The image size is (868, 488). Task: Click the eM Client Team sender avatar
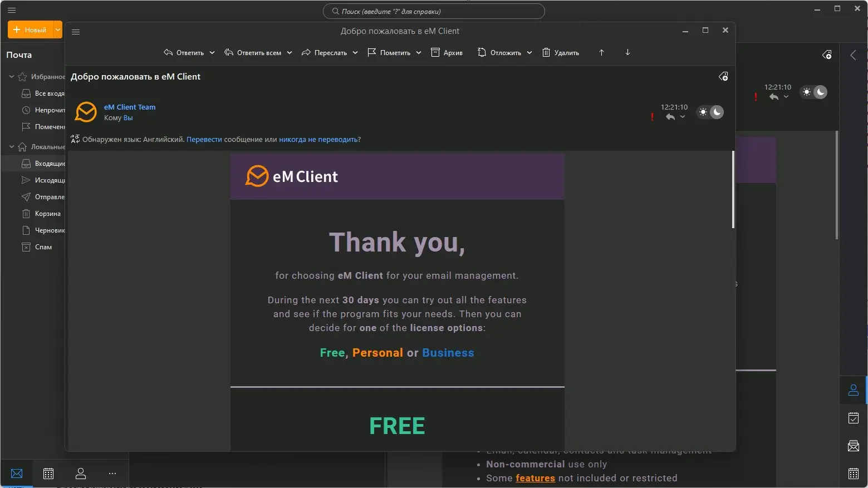point(86,112)
